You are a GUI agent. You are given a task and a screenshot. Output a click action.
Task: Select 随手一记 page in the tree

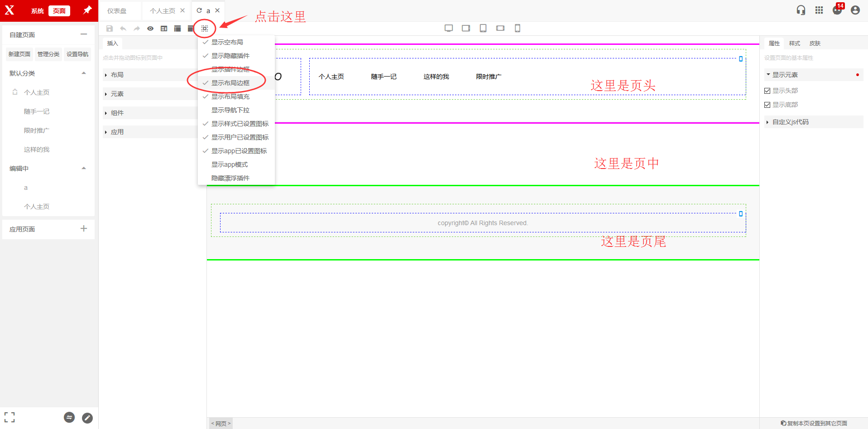37,111
